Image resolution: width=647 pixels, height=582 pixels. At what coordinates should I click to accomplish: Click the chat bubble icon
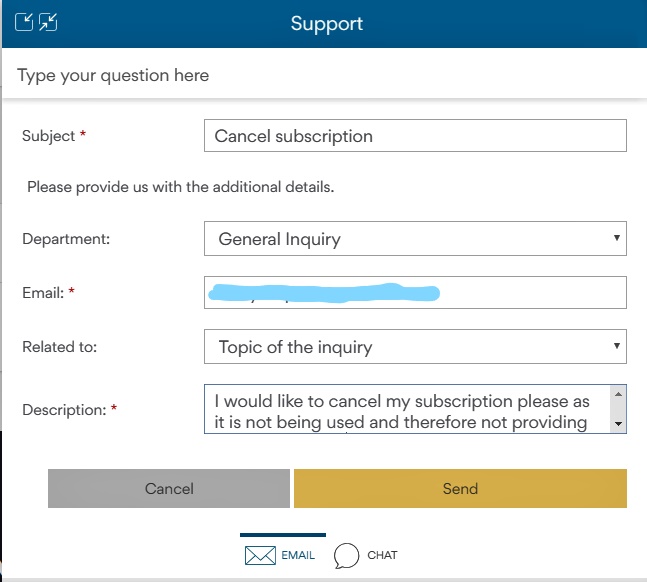coord(346,555)
